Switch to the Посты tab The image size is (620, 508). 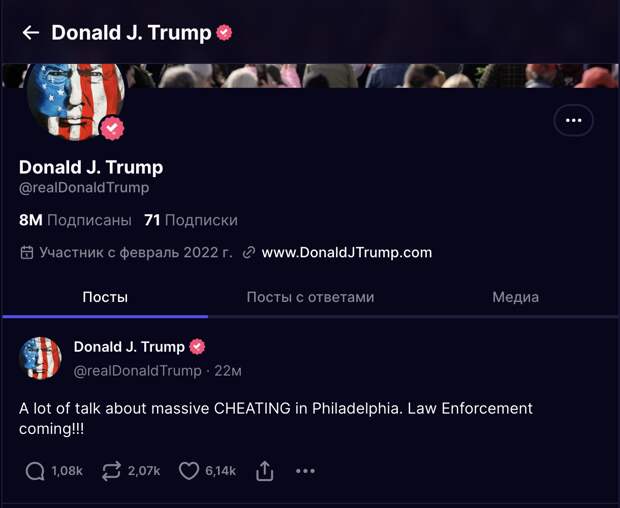(x=105, y=297)
